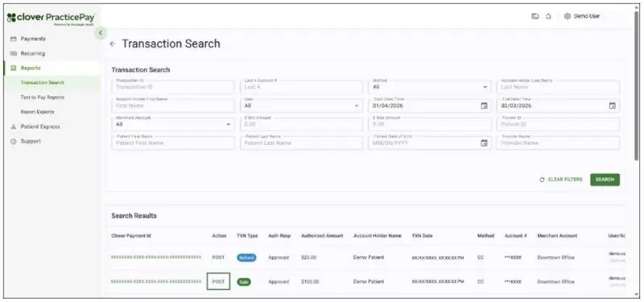Click the Search Results heading
The image size is (644, 302).
(x=134, y=216)
